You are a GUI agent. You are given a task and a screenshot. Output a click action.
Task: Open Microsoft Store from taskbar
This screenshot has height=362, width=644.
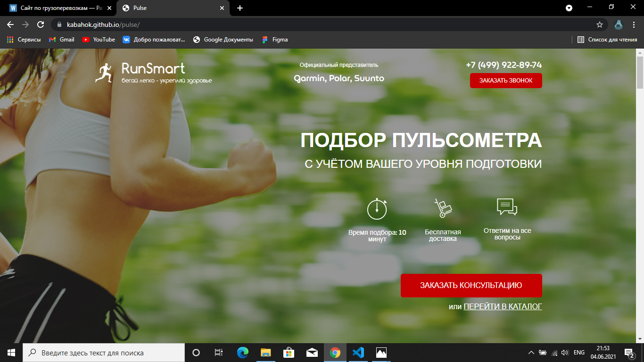(x=289, y=353)
